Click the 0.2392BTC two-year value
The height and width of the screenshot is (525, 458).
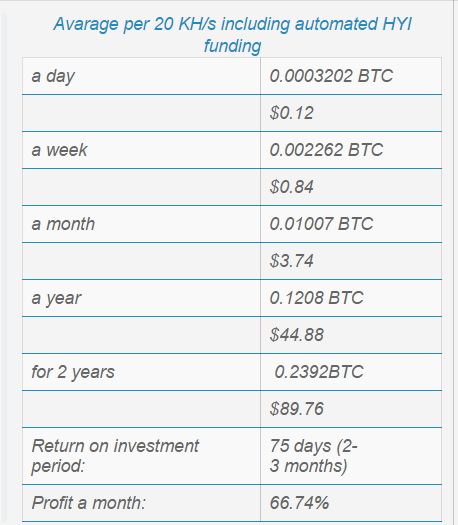(x=319, y=372)
